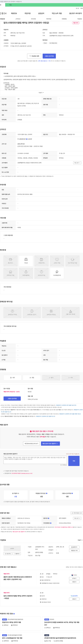
Task: Click 요약보기 on the first listing
Action: point(74,578)
